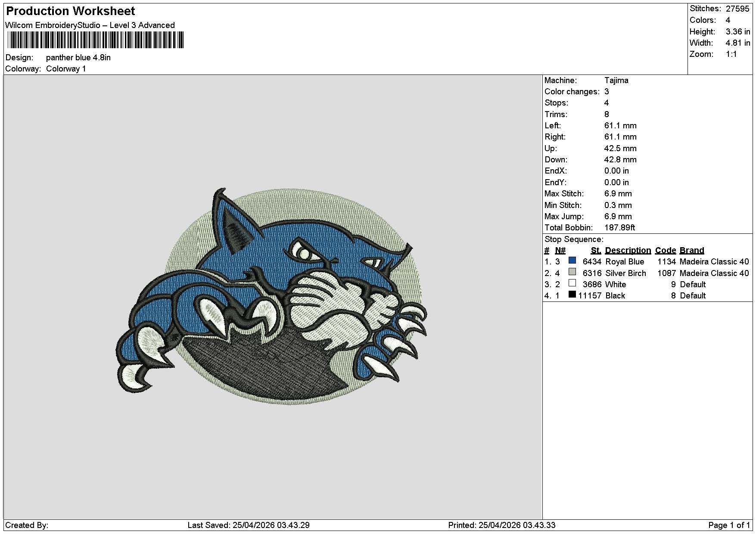Click the N# column header
The height and width of the screenshot is (534, 756).
[560, 250]
